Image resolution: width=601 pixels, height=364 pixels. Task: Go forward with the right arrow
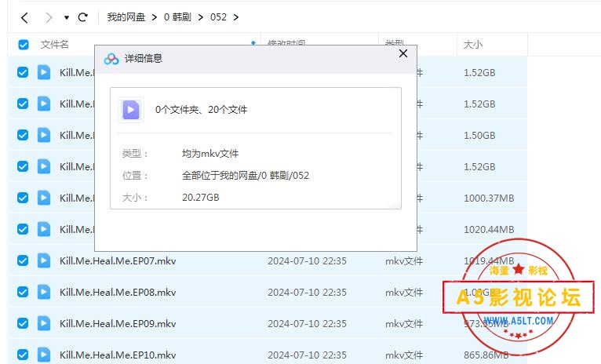(x=49, y=17)
